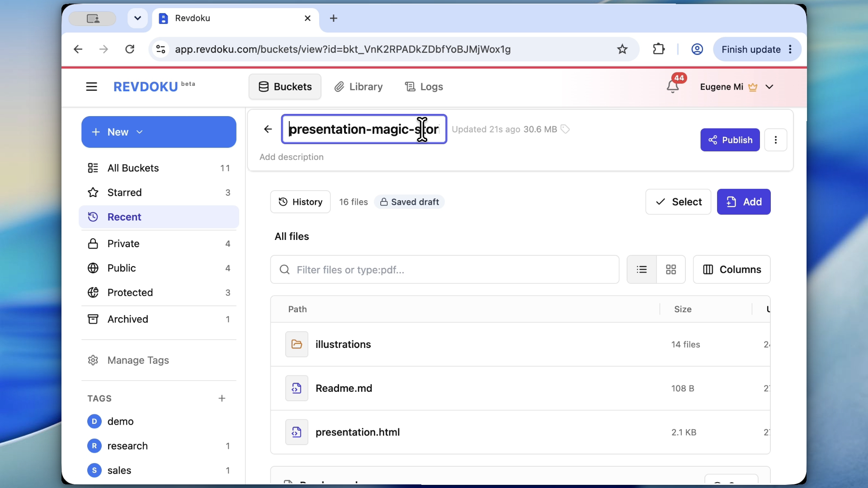Image resolution: width=868 pixels, height=488 pixels.
Task: Add a file with the Add button
Action: [744, 202]
